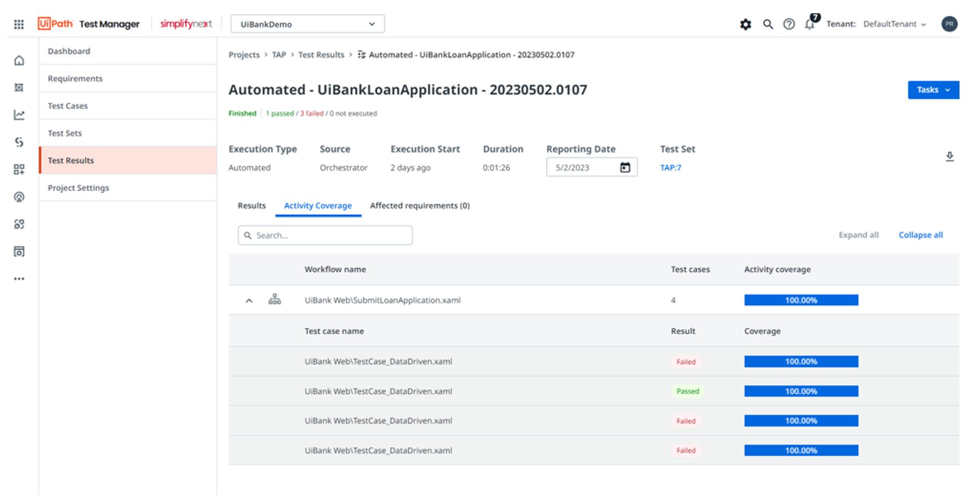Open the app launcher grid icon
Screen dimensions: 980x495
point(19,24)
